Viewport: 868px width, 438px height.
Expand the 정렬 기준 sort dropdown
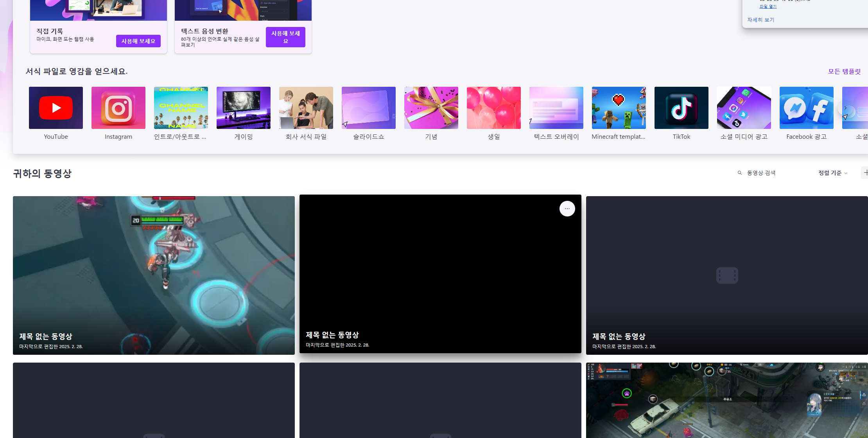pos(833,173)
